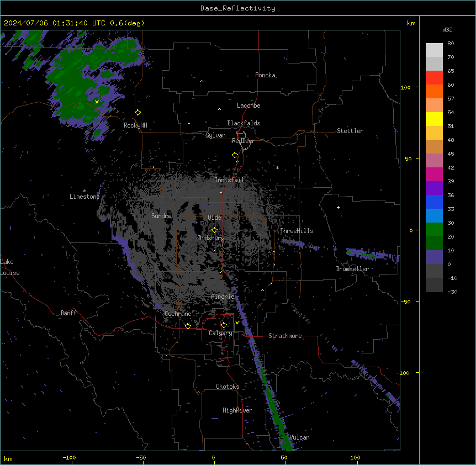Click the Cochrane town label
This screenshot has height=465, width=476.
point(178,314)
